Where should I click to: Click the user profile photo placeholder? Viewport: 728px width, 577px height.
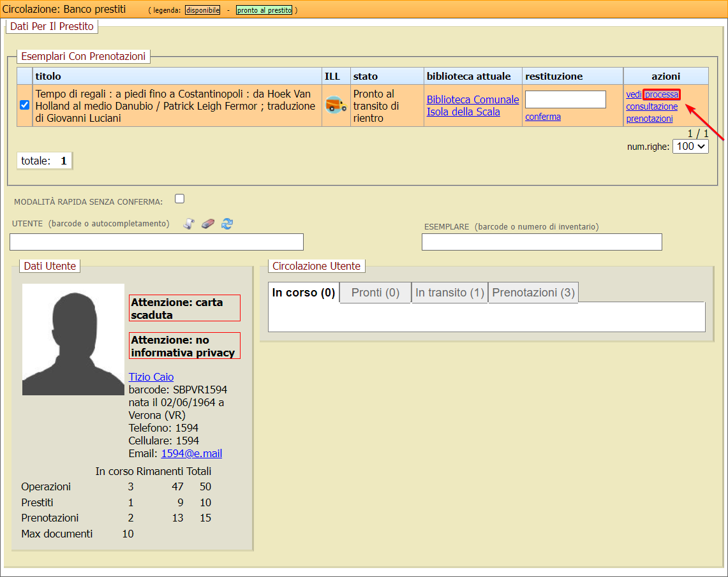tap(73, 339)
